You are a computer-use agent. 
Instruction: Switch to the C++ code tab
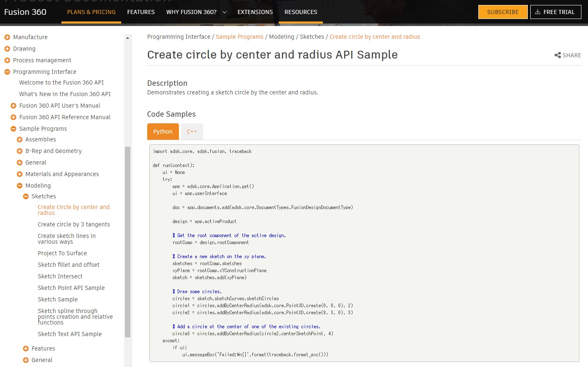pyautogui.click(x=192, y=132)
